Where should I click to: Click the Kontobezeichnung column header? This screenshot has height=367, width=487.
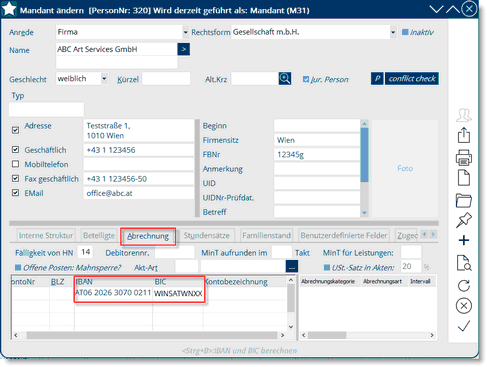point(245,282)
